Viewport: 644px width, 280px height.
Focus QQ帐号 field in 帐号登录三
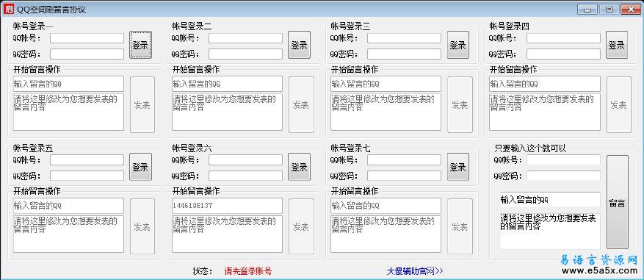click(x=404, y=38)
